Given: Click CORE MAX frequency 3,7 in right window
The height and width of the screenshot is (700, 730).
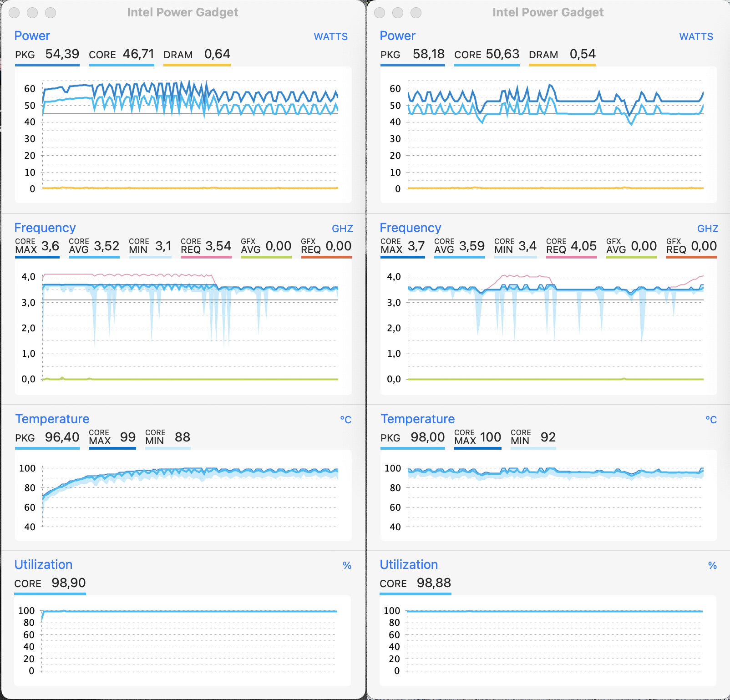Looking at the screenshot, I should pos(416,246).
